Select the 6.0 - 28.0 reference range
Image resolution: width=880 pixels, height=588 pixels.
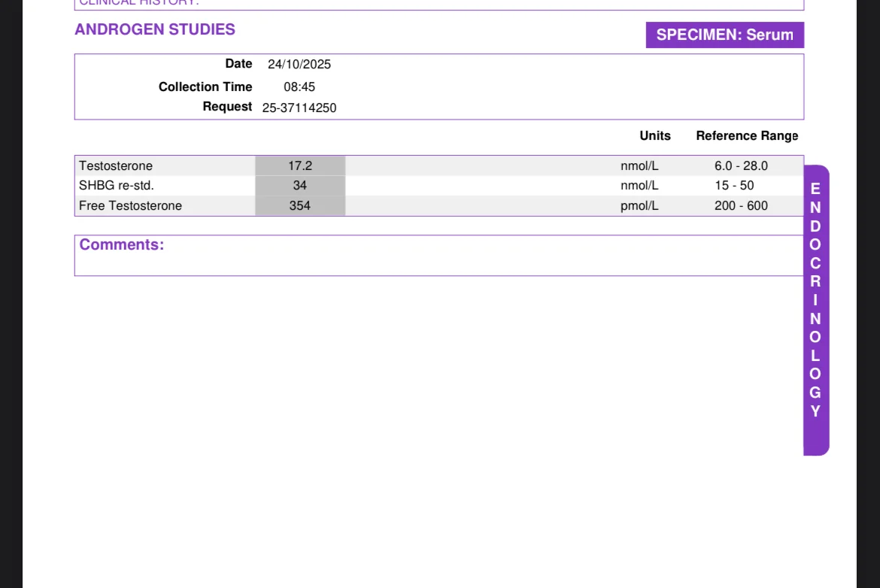741,166
